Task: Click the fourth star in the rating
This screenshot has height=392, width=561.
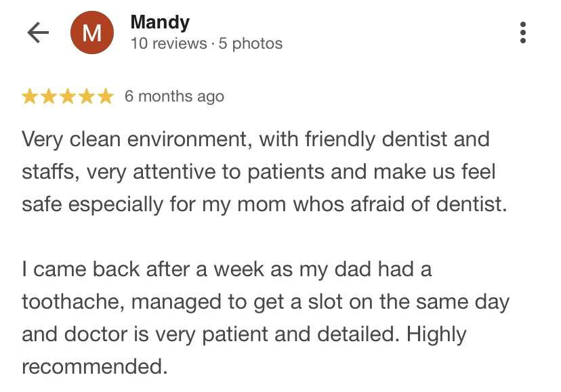Action: (86, 97)
